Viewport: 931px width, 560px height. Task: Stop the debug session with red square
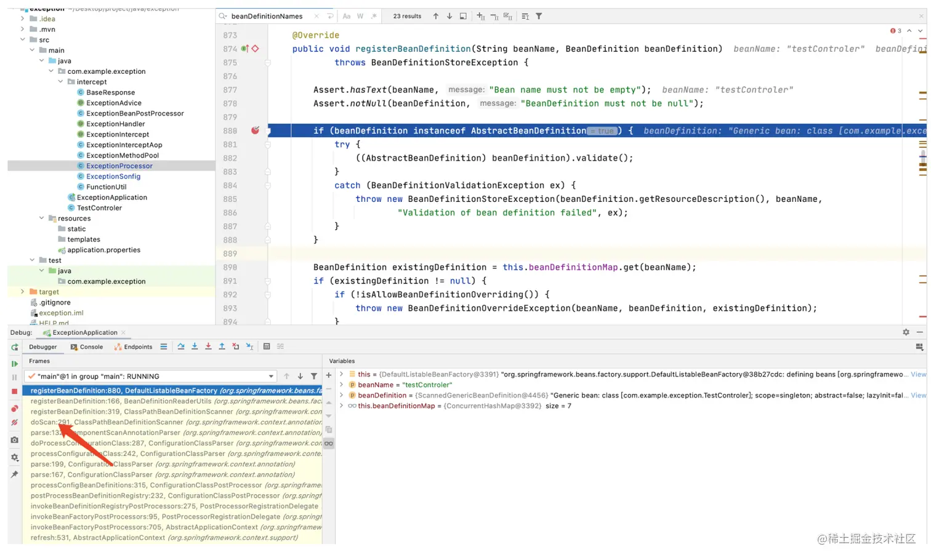click(14, 391)
